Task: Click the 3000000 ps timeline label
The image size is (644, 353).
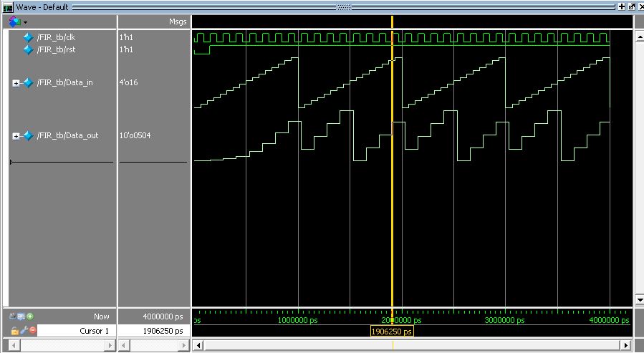Action: (505, 320)
